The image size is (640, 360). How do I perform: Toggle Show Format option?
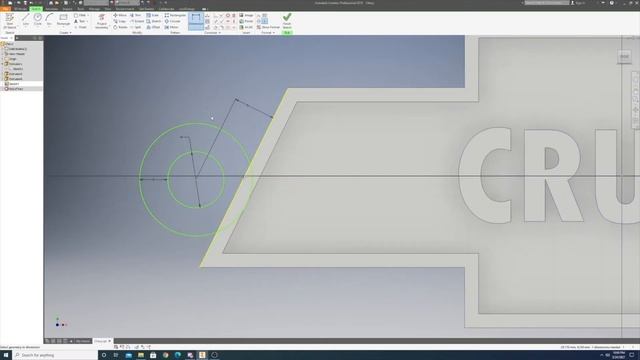tap(268, 27)
